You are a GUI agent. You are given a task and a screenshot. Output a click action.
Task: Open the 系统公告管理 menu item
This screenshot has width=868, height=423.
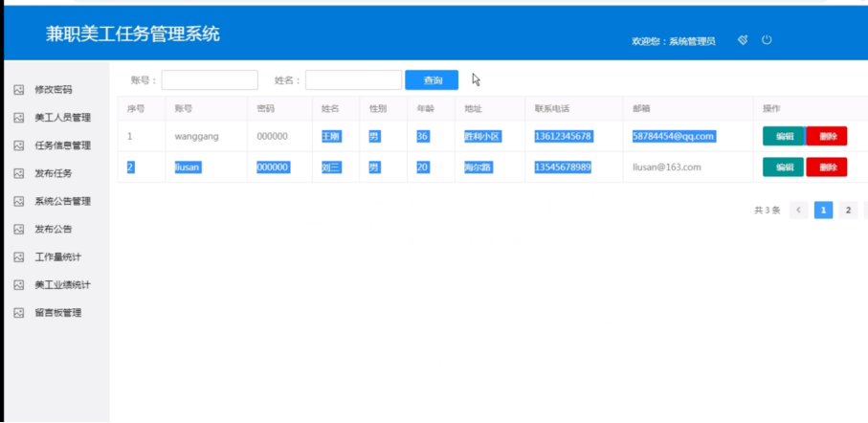[x=62, y=201]
